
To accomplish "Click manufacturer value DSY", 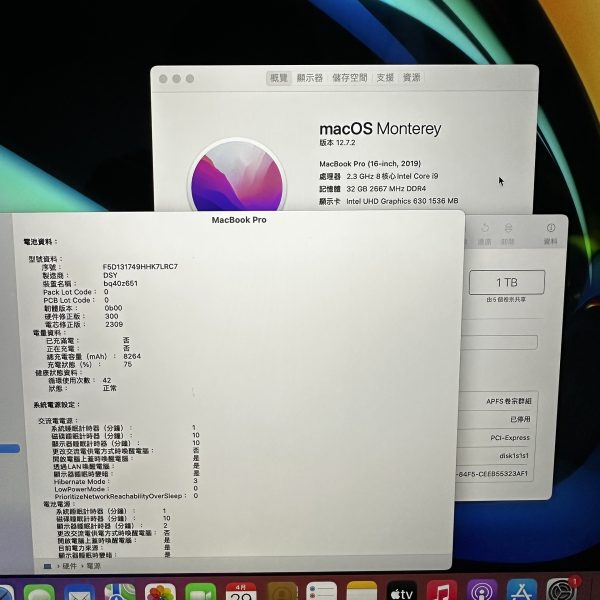I will pyautogui.click(x=110, y=275).
